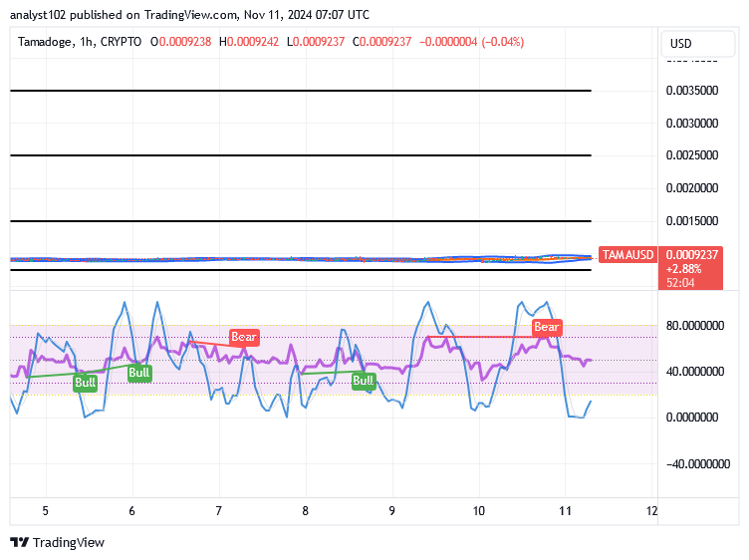Click the Bull label after day 5
Viewport: 749px width, 560px height.
pos(85,383)
